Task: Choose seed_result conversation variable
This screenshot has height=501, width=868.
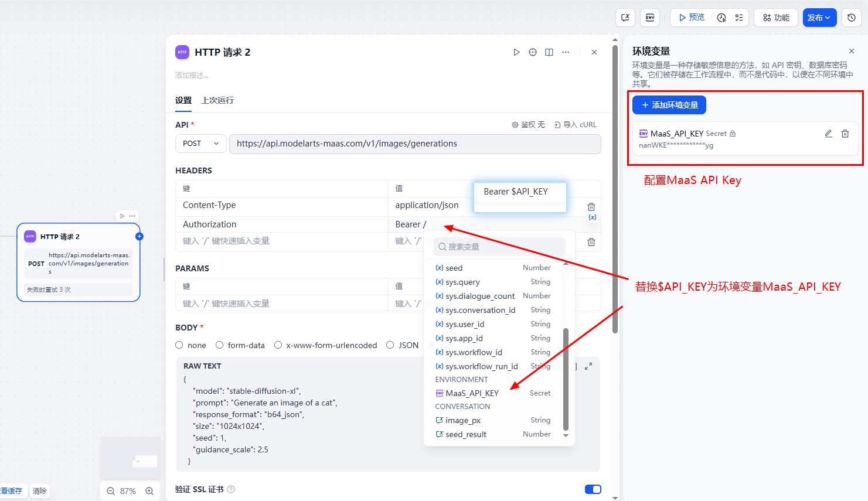Action: tap(493, 434)
